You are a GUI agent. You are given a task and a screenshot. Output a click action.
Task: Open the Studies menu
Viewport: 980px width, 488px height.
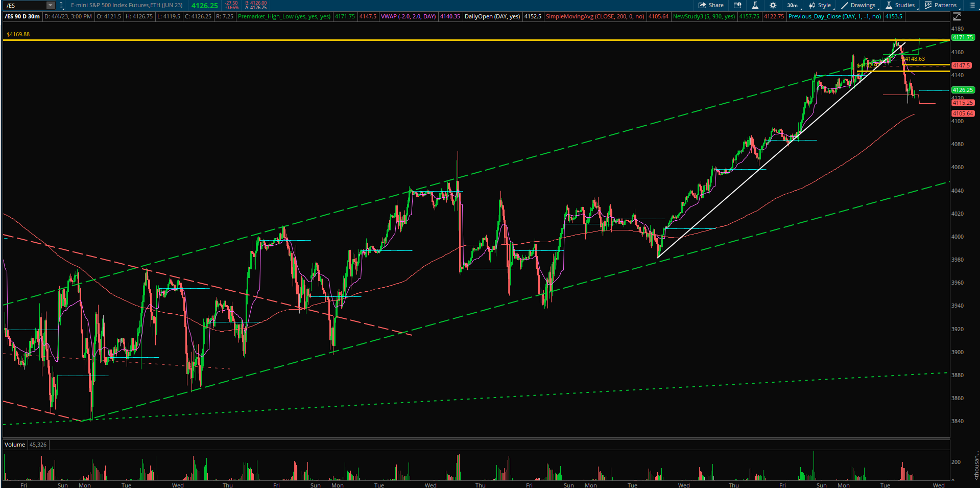(900, 5)
